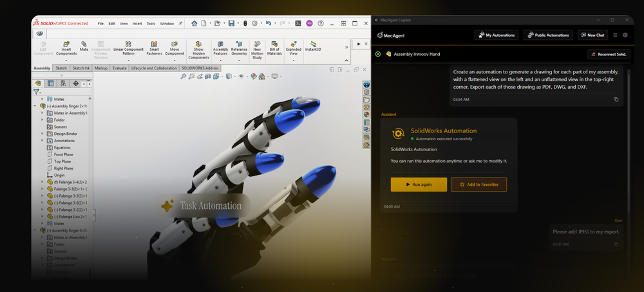Click the Reconnect Solid. button
The width and height of the screenshot is (644, 292).
tap(609, 54)
